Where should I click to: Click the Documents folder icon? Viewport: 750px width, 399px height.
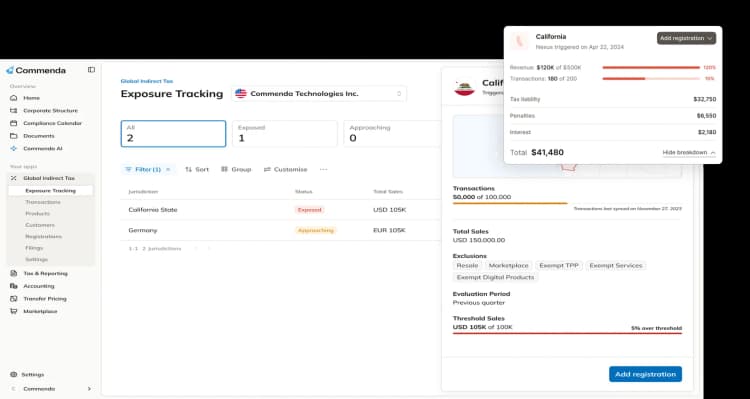coord(13,136)
